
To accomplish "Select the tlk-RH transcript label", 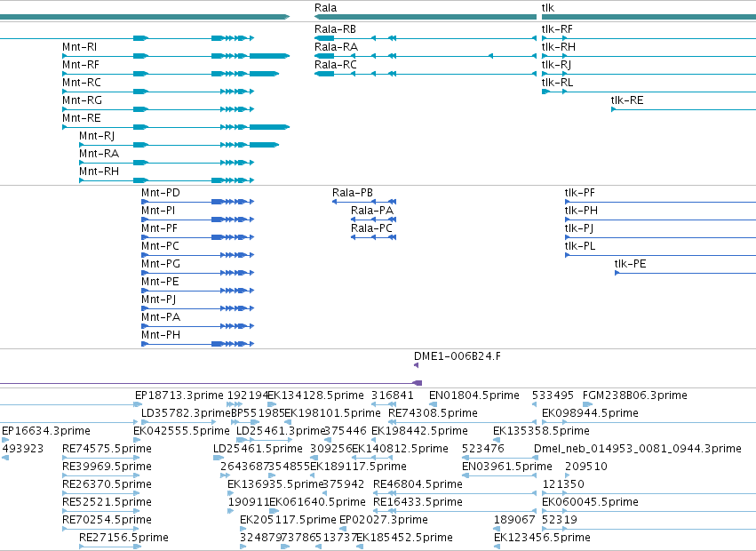I will coord(558,47).
